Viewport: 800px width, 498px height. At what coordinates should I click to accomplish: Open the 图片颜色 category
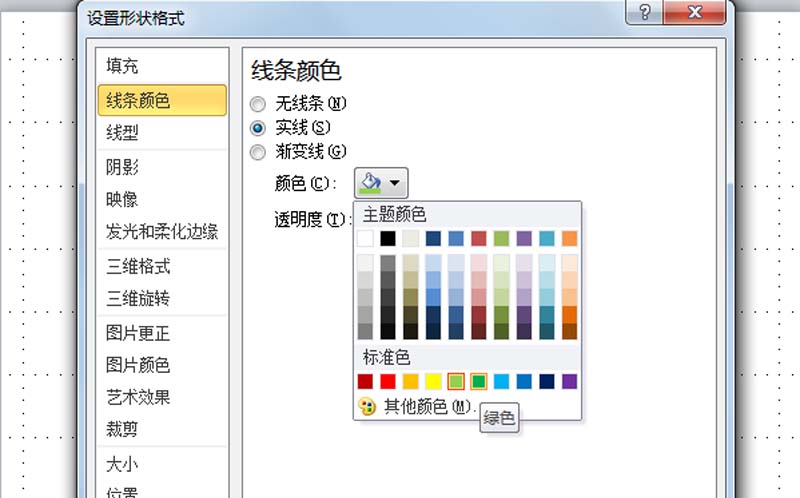coord(162,365)
